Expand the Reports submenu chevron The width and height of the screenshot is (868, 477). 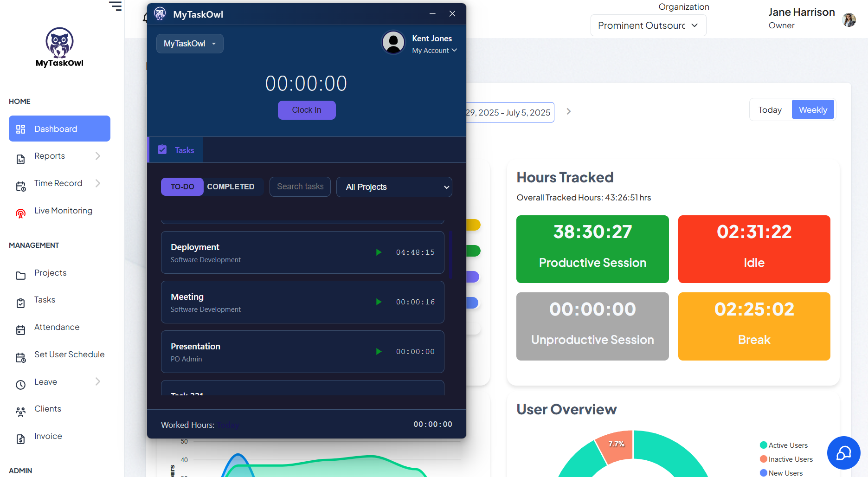98,156
